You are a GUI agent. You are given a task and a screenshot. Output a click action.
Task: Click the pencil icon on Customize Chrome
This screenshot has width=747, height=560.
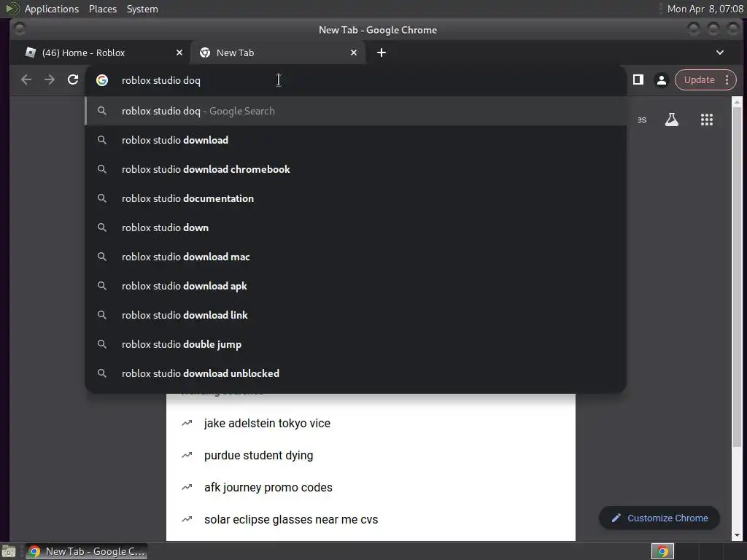pos(616,518)
